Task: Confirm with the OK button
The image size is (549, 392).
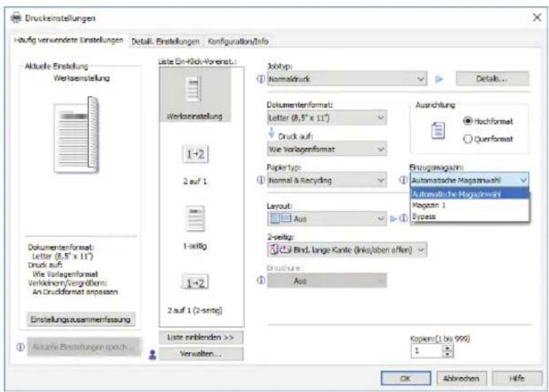Action: pyautogui.click(x=406, y=378)
